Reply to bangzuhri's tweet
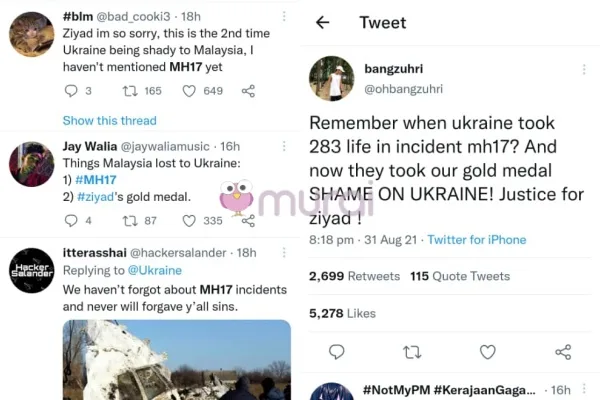The image size is (600, 400). point(336,352)
